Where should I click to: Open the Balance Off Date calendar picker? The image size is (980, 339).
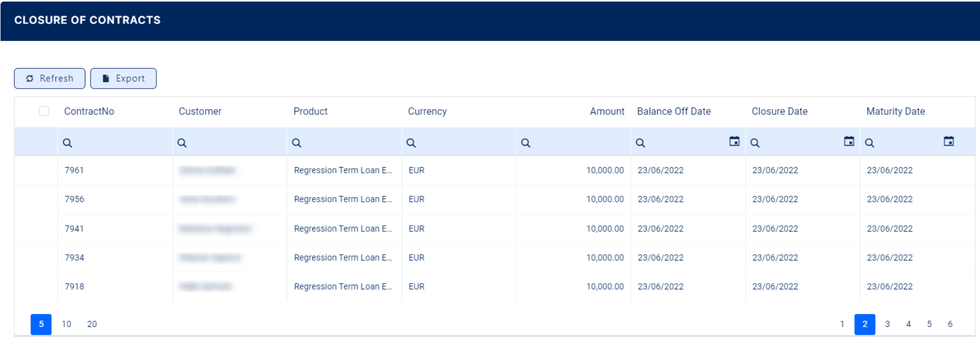[x=734, y=141]
